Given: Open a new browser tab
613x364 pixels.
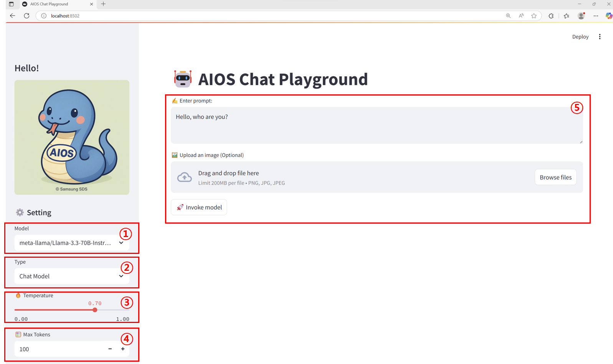Looking at the screenshot, I should pyautogui.click(x=103, y=4).
